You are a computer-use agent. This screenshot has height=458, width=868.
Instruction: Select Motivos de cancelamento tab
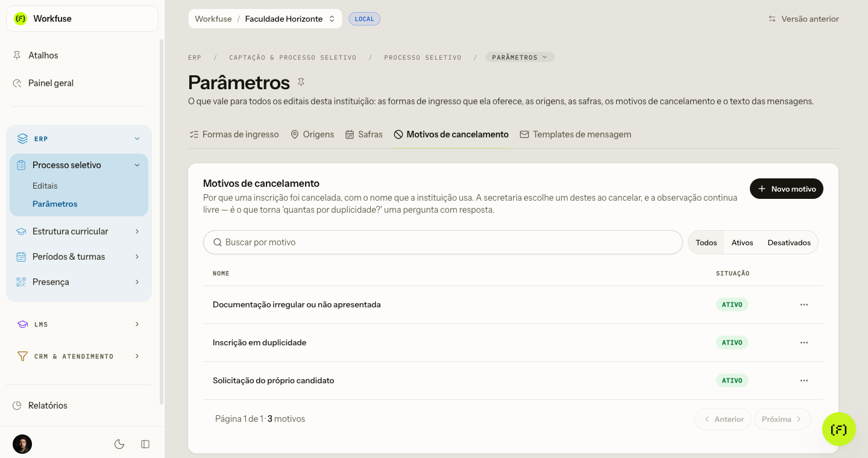pos(451,134)
